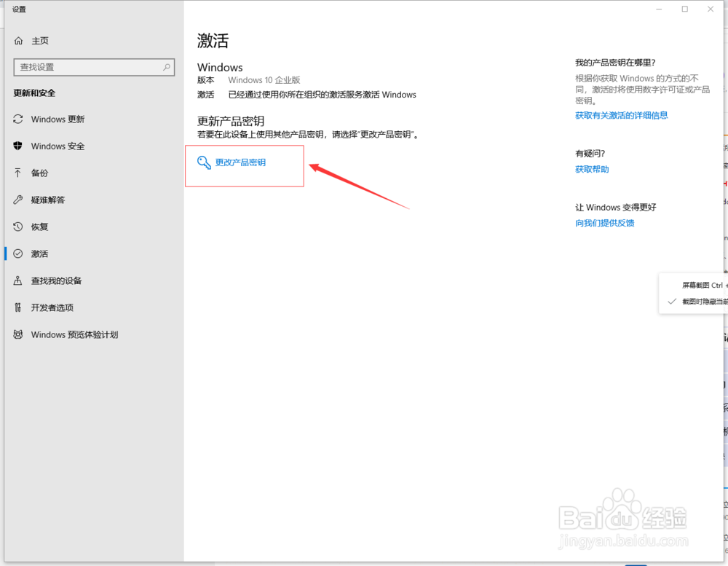Screen dimensions: 728x566
Task: Click the 让 Windows 变得更好 heading
Action: pyautogui.click(x=616, y=208)
